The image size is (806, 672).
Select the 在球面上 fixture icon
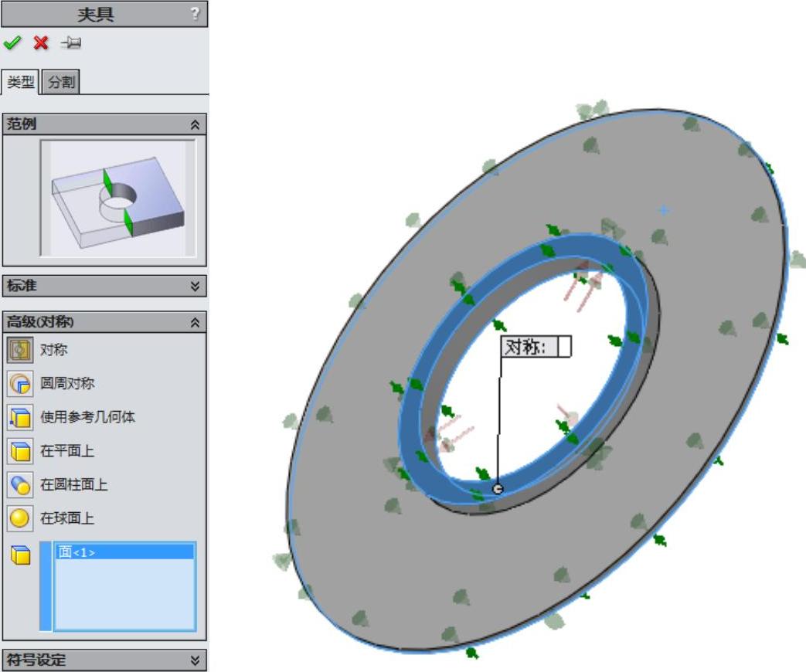point(20,518)
